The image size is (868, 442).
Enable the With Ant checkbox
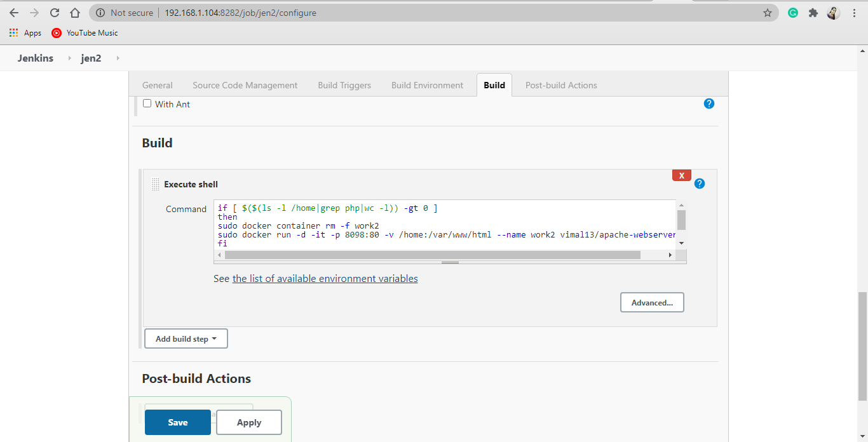[147, 104]
